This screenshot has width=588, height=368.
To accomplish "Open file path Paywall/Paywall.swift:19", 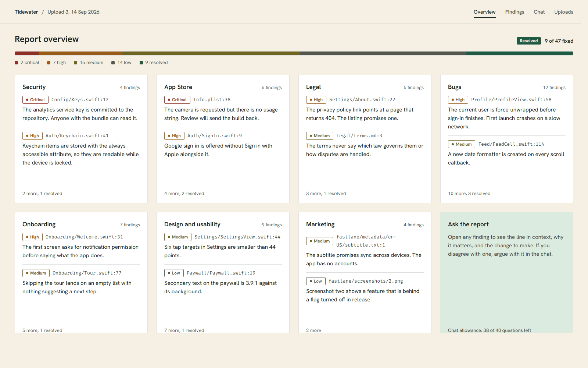I will (221, 273).
